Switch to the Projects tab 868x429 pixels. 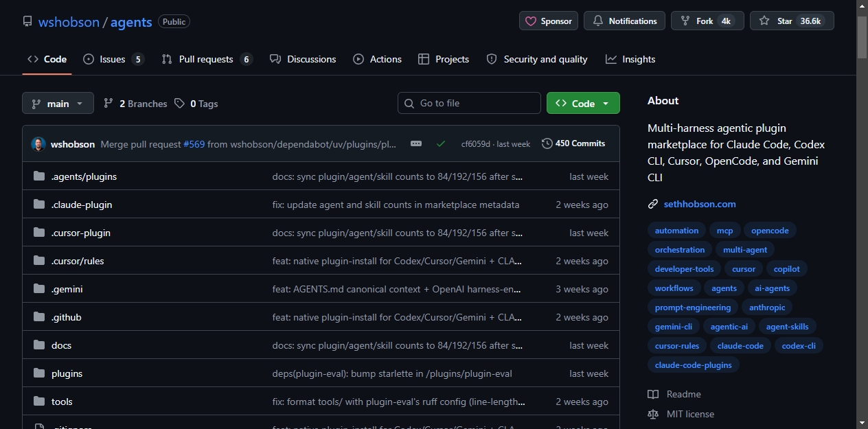tap(444, 59)
